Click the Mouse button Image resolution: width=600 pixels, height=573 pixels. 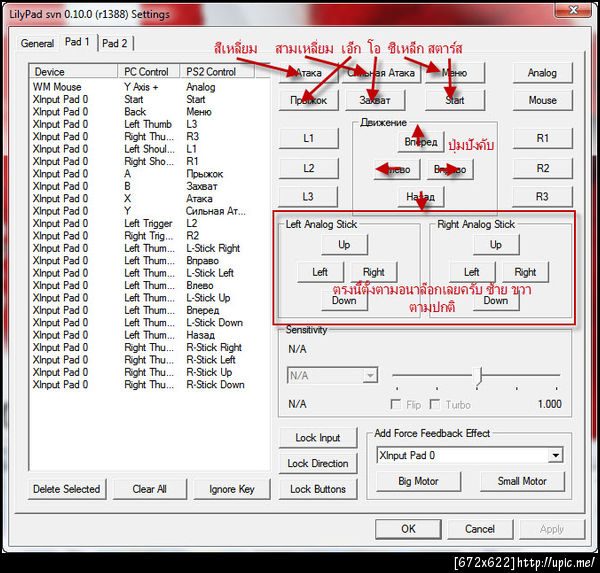tap(542, 100)
